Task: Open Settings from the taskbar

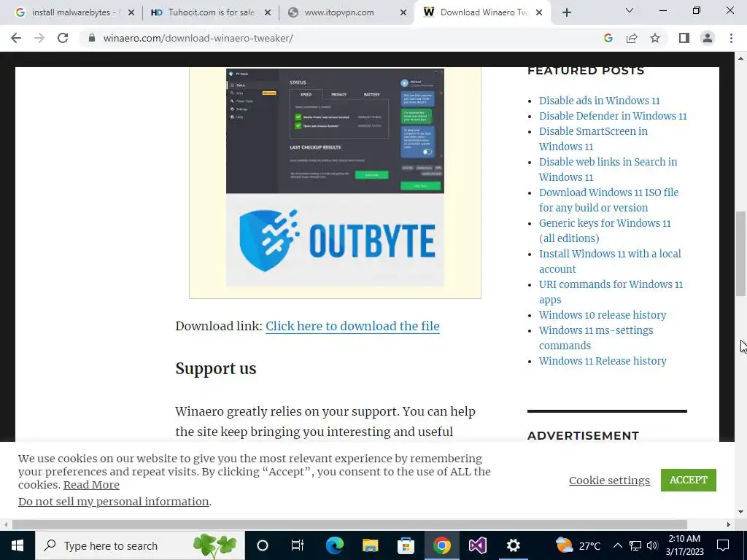Action: click(513, 545)
